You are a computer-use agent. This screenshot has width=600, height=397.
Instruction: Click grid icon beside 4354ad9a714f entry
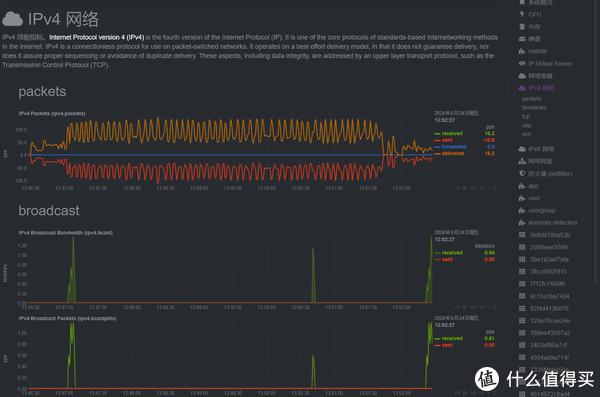point(522,357)
